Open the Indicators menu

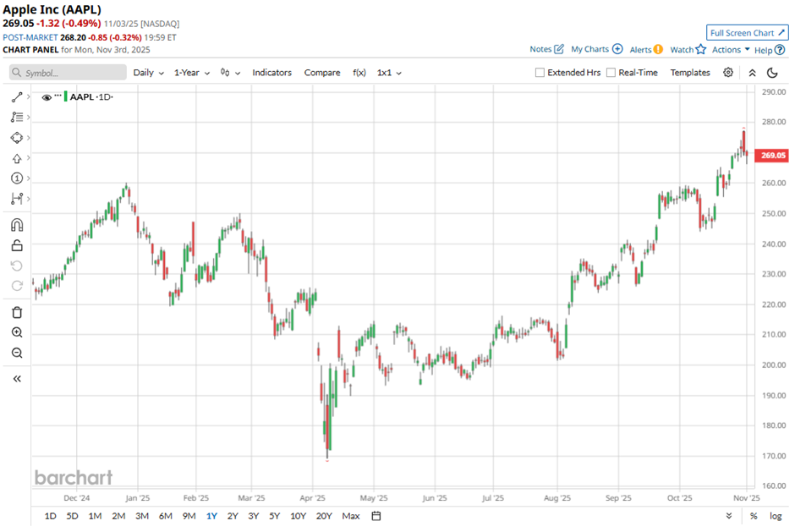[271, 73]
